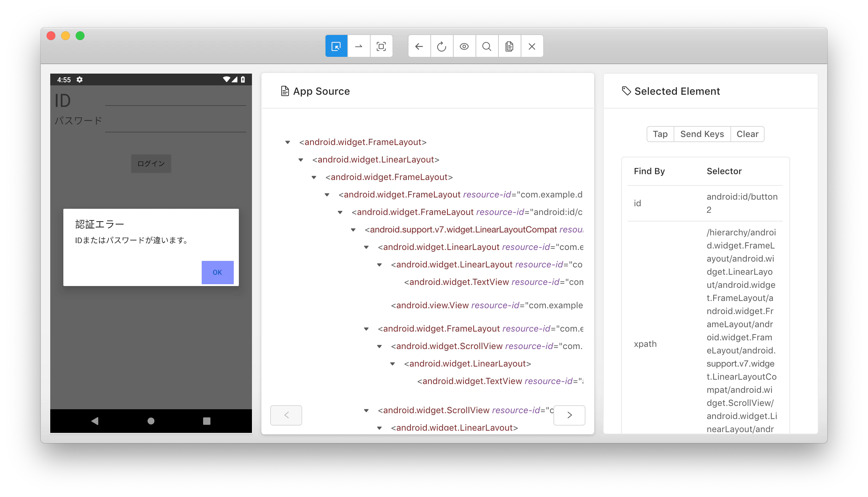Collapse LinearLayoutCompat node arrow
Screen dimensions: 868x497
tap(353, 230)
